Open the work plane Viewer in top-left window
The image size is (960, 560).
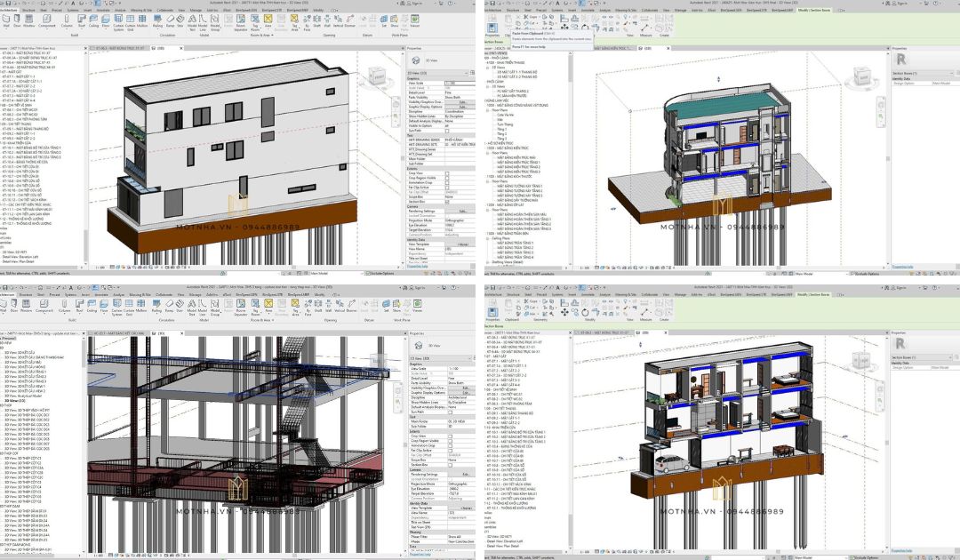point(414,21)
